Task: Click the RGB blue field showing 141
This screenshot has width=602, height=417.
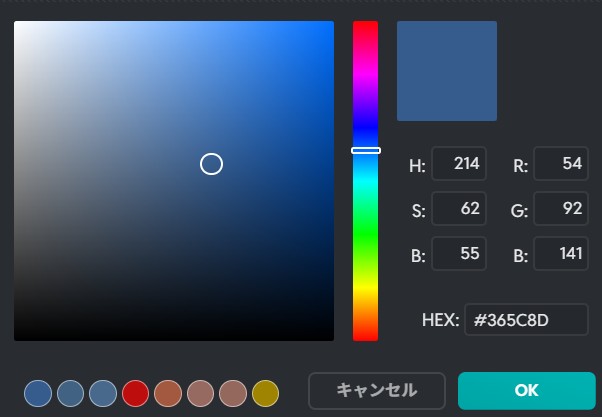Action: pos(561,253)
